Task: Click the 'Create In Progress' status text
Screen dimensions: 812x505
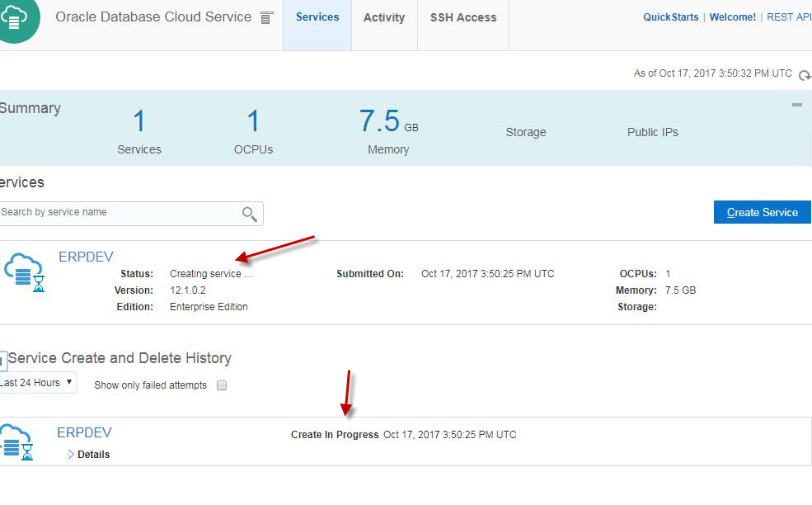Action: pos(335,435)
